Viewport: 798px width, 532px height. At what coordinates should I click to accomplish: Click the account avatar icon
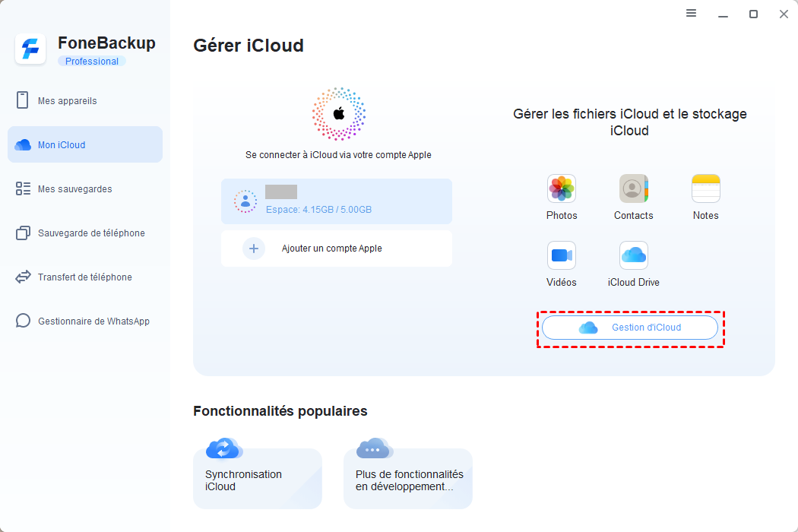coord(245,201)
